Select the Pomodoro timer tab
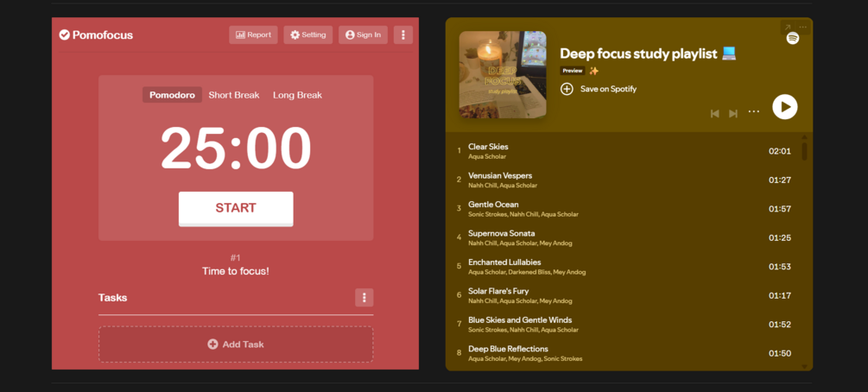 tap(172, 95)
